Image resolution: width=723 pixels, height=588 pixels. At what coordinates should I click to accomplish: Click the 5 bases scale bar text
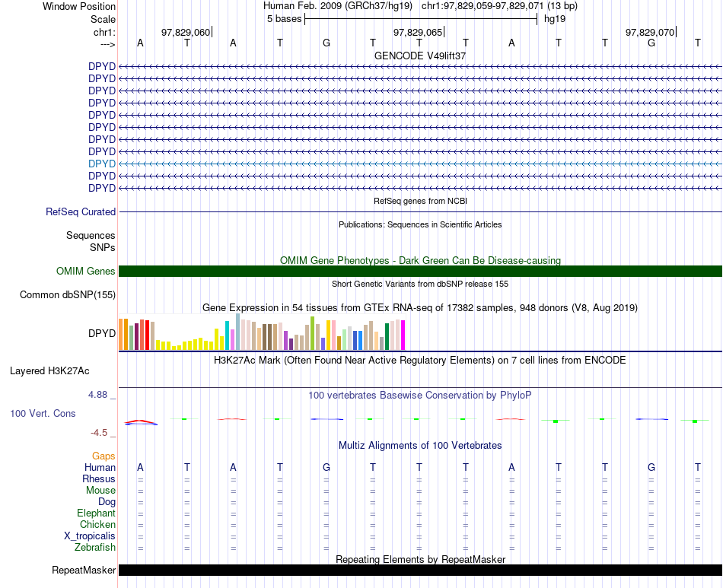pos(284,19)
